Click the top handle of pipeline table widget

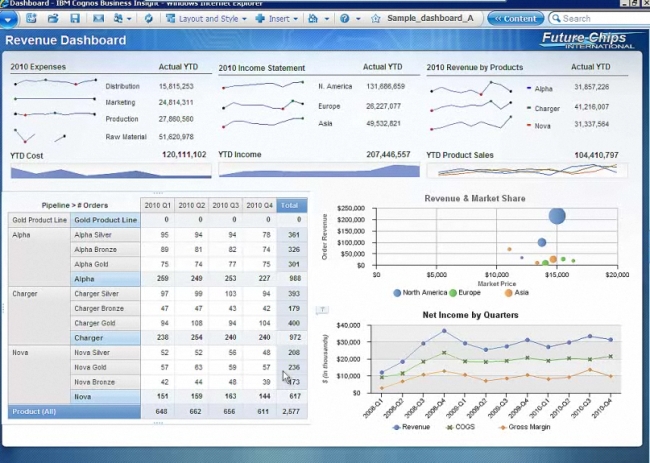(x=158, y=193)
